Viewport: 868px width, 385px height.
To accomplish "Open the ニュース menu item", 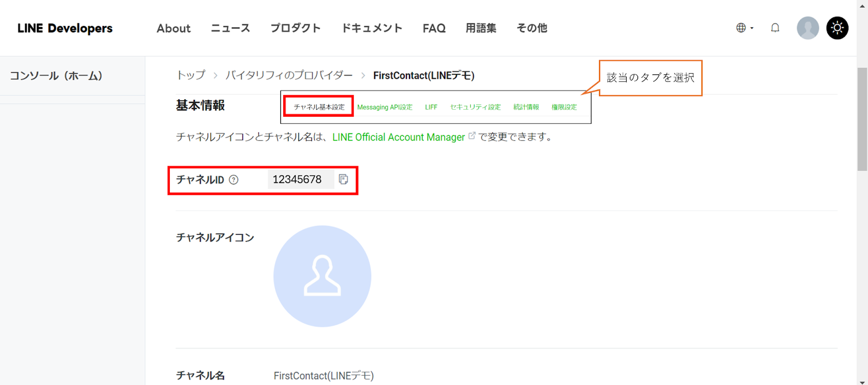I will point(231,28).
